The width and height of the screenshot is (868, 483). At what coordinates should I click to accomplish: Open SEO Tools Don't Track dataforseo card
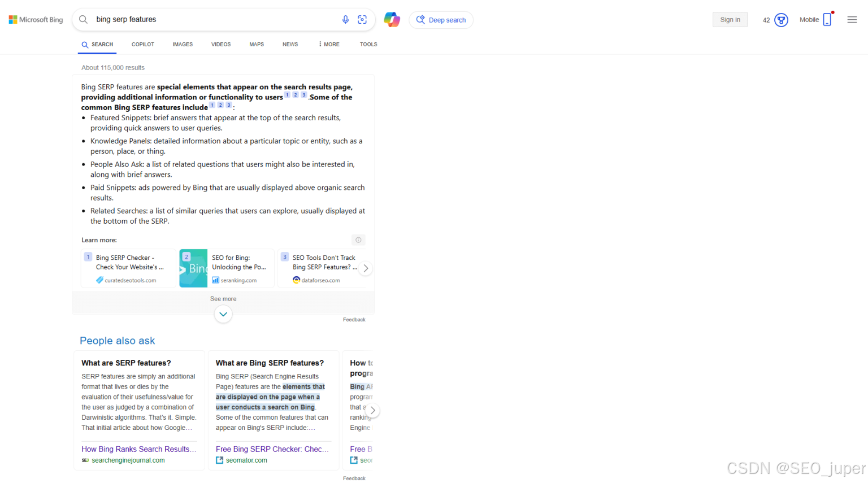[x=322, y=268]
